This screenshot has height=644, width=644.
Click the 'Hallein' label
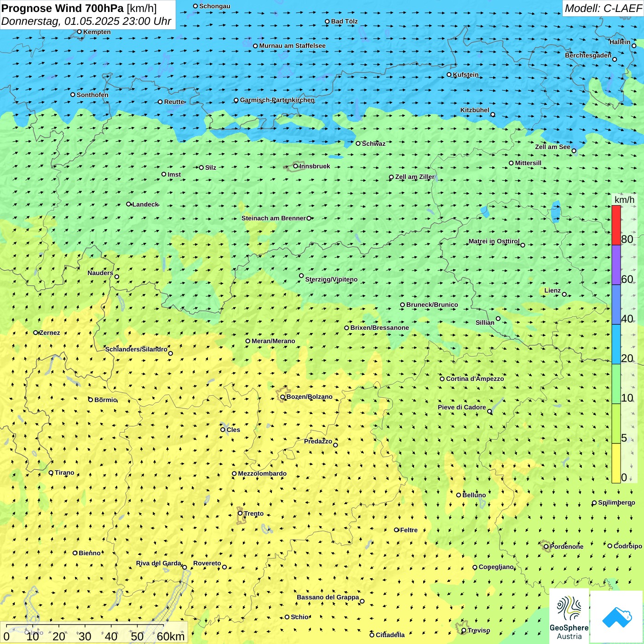point(620,42)
